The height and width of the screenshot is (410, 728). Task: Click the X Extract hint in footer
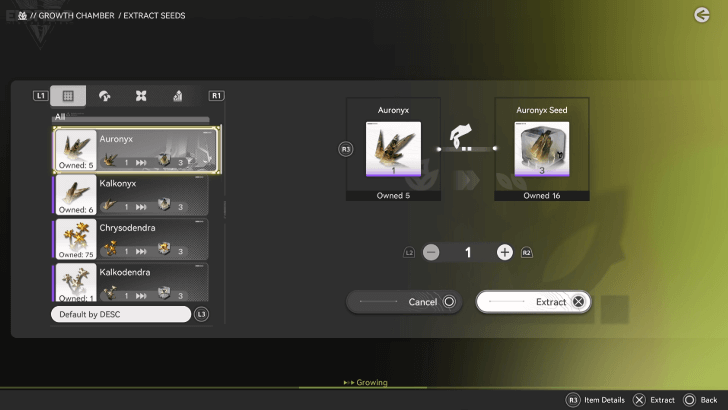coord(654,400)
